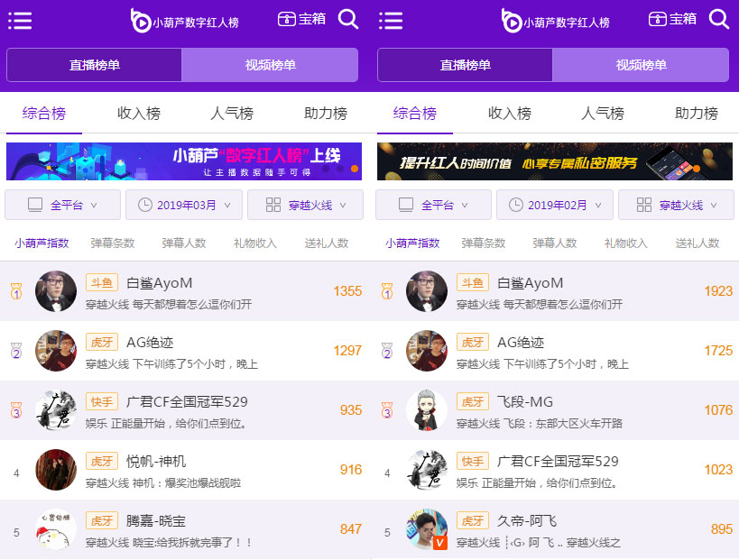The image size is (739, 560).
Task: Expand 2019年02月 date dropdown
Action: pyautogui.click(x=555, y=205)
